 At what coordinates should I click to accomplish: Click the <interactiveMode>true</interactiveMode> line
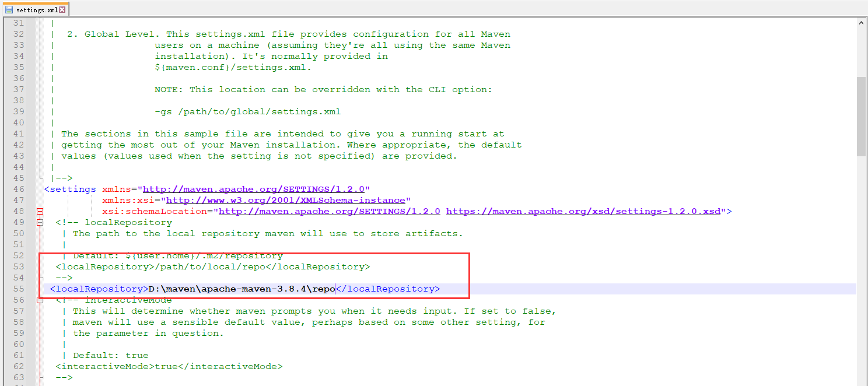click(169, 366)
